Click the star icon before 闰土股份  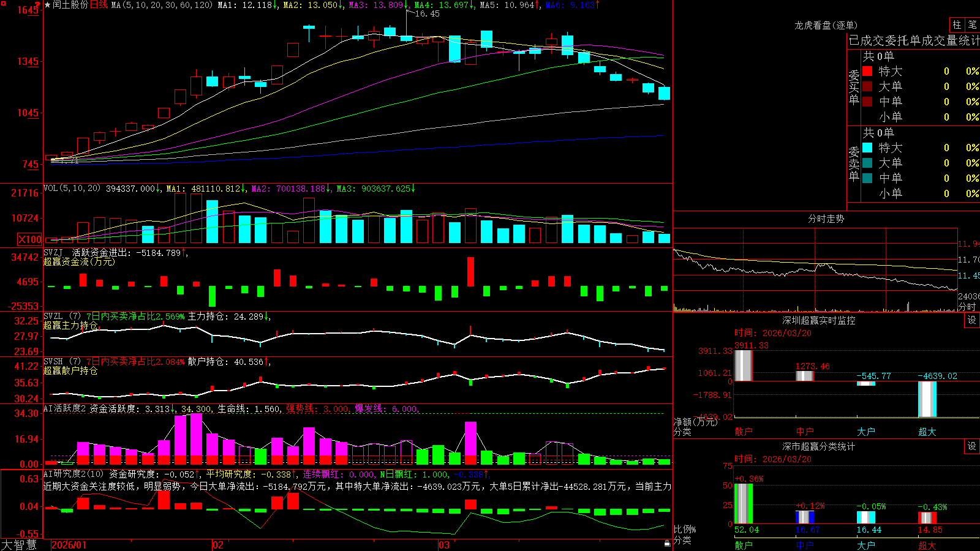click(48, 5)
